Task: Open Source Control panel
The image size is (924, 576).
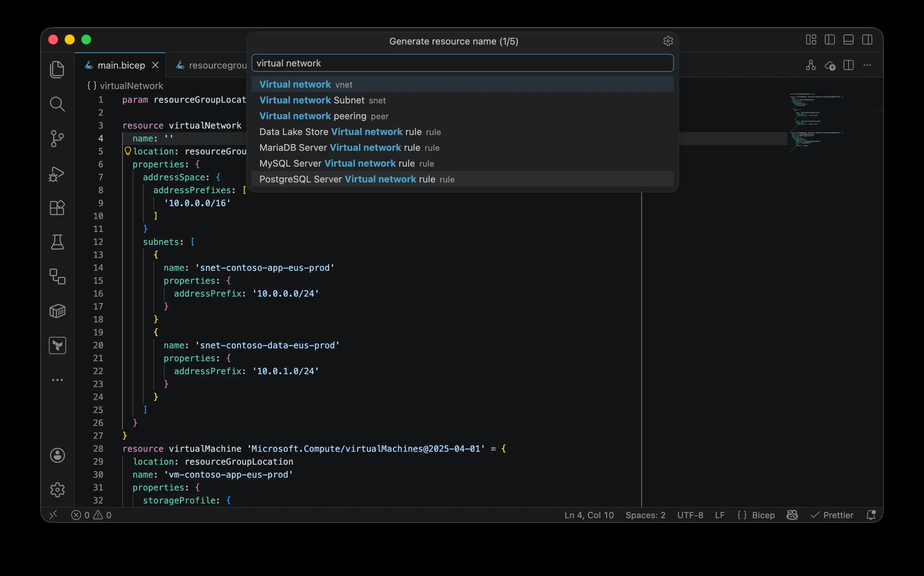Action: click(x=57, y=139)
